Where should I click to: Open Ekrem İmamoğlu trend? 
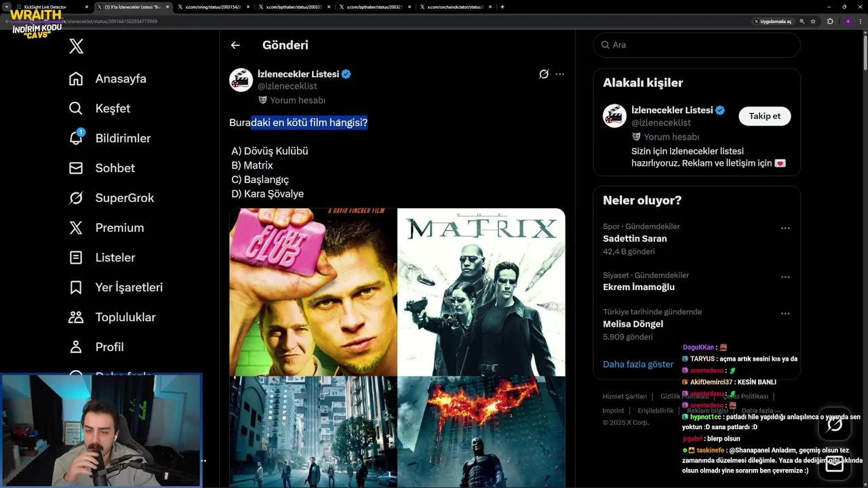(639, 287)
